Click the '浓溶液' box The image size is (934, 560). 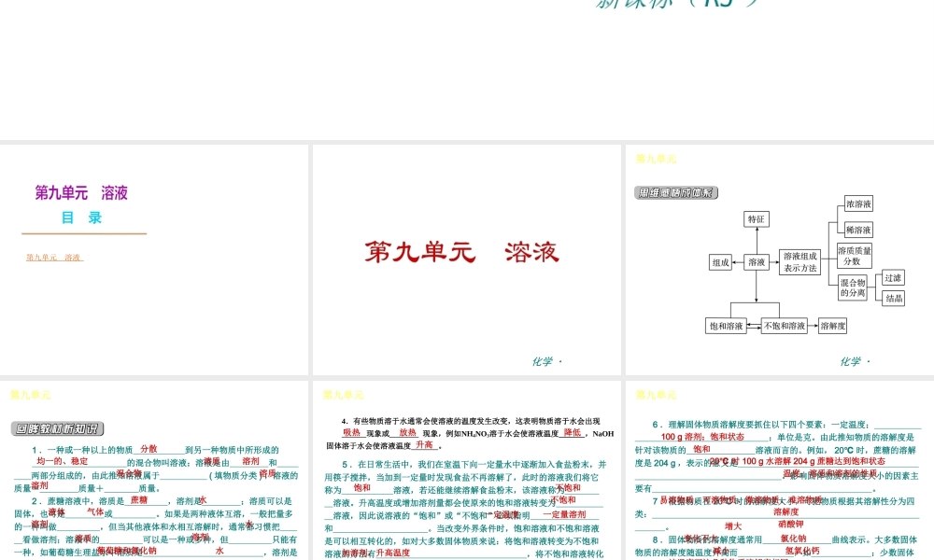click(x=858, y=204)
